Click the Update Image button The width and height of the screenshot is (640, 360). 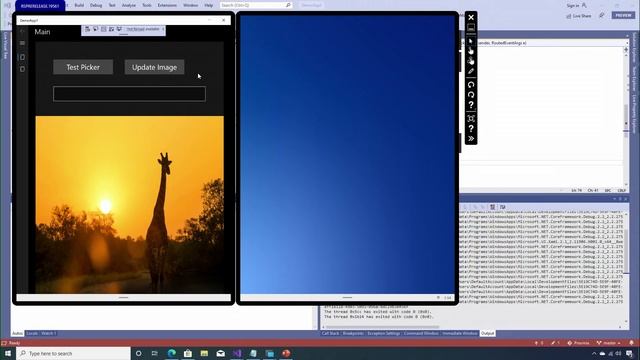point(154,67)
